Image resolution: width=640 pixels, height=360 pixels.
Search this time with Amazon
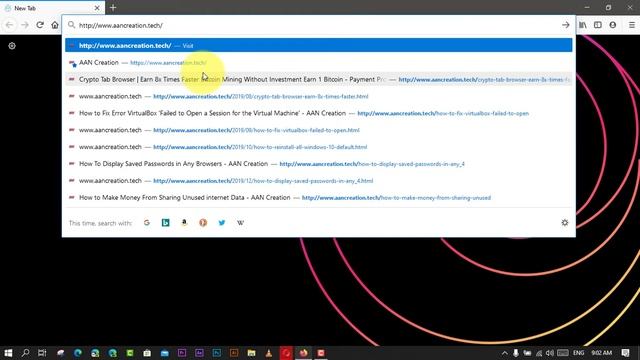pos(184,222)
